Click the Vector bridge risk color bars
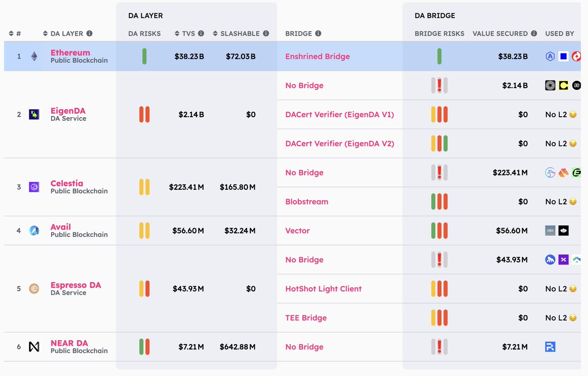Image resolution: width=588 pixels, height=376 pixels. click(x=440, y=230)
